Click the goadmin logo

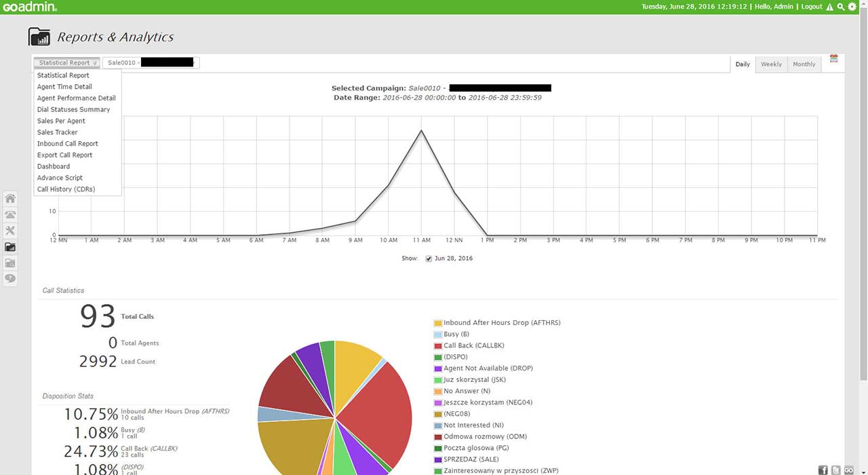tap(29, 7)
